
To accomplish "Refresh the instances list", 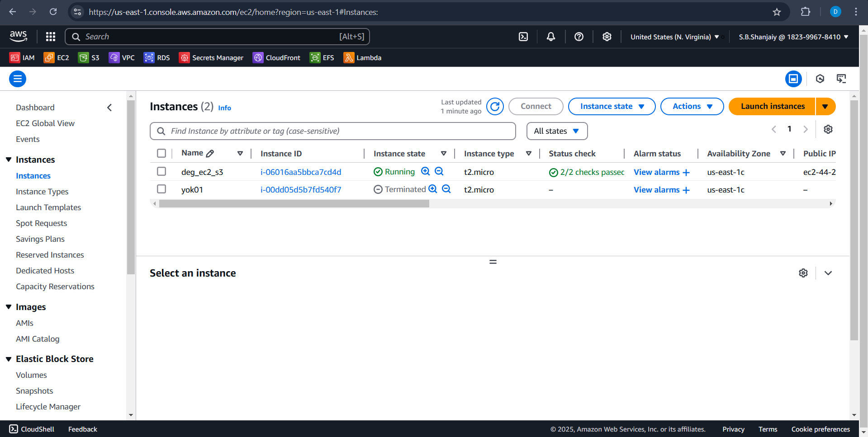I will [495, 107].
